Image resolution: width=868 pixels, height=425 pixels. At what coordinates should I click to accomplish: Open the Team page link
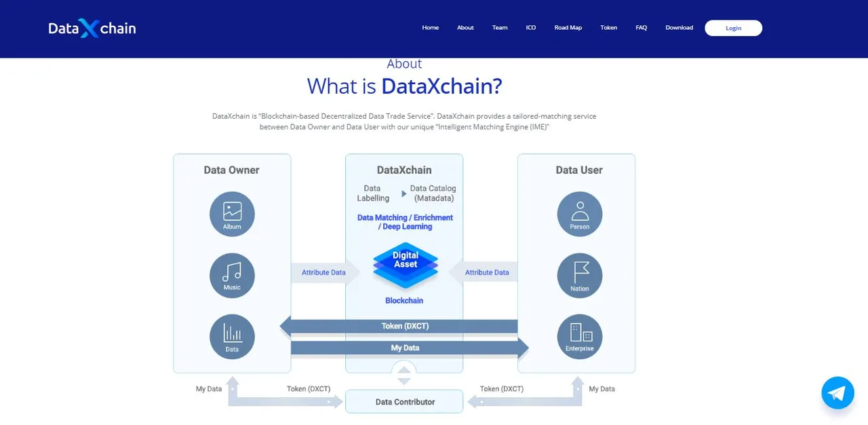[x=500, y=28]
